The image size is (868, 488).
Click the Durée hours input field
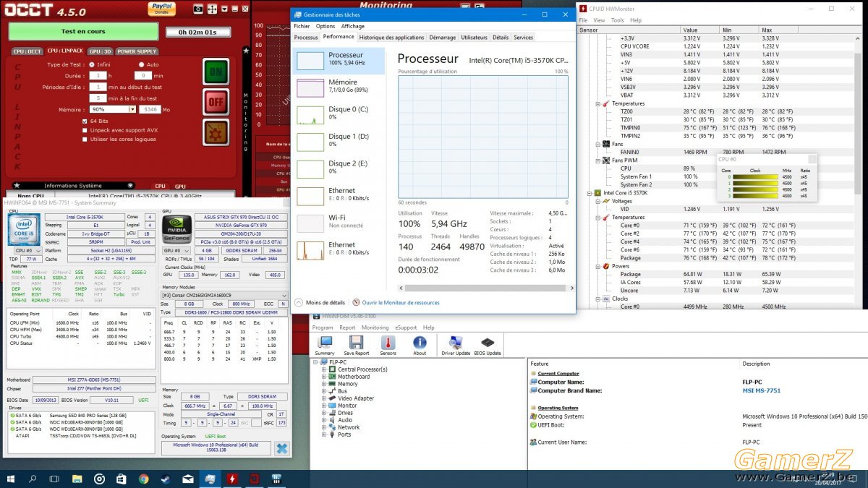98,75
